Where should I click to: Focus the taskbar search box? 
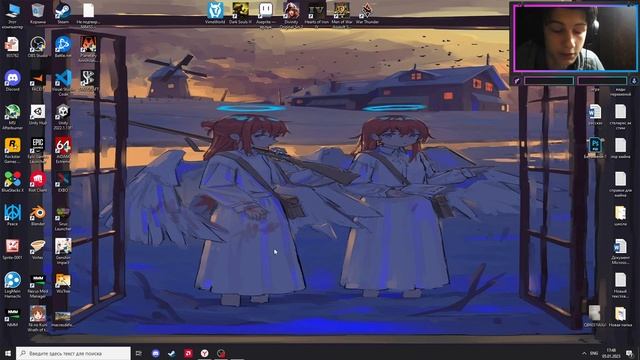coord(73,353)
